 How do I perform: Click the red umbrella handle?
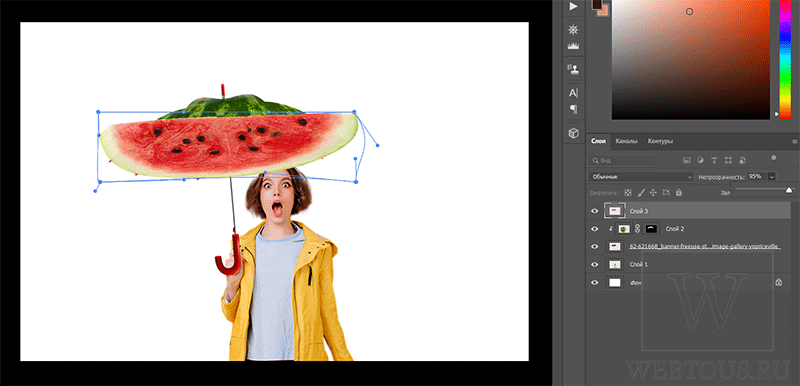click(x=228, y=254)
